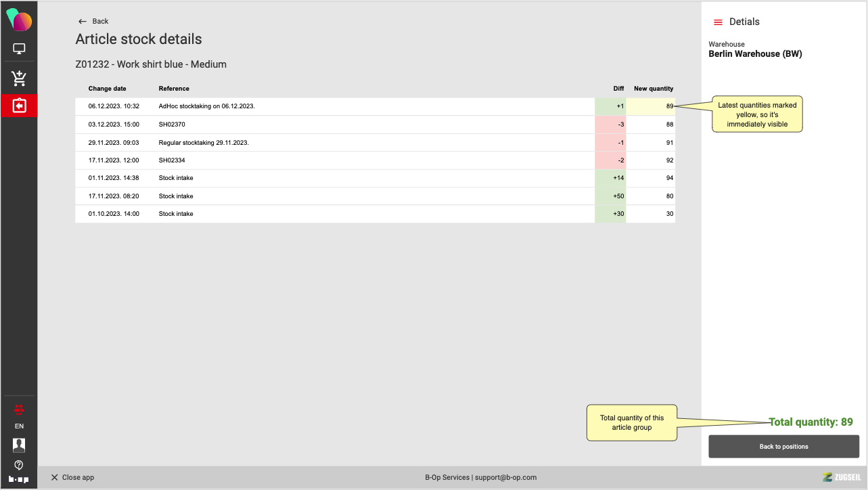
Task: Click the New quantity column header
Action: point(653,89)
